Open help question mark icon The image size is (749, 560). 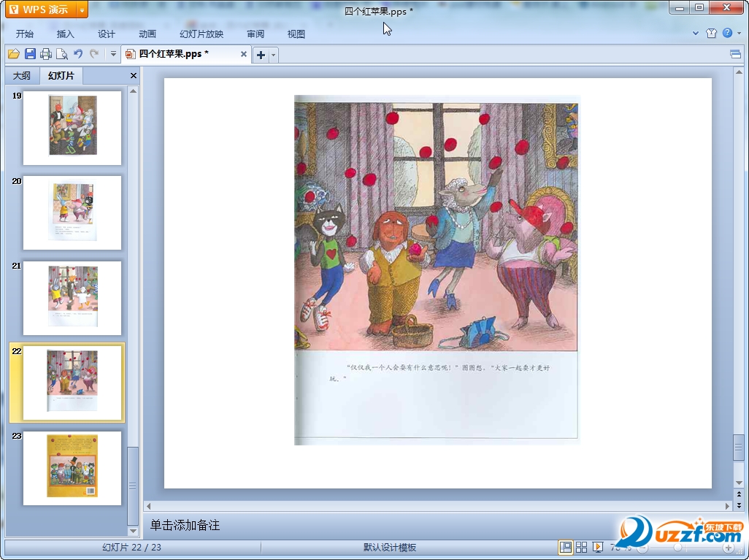[727, 33]
